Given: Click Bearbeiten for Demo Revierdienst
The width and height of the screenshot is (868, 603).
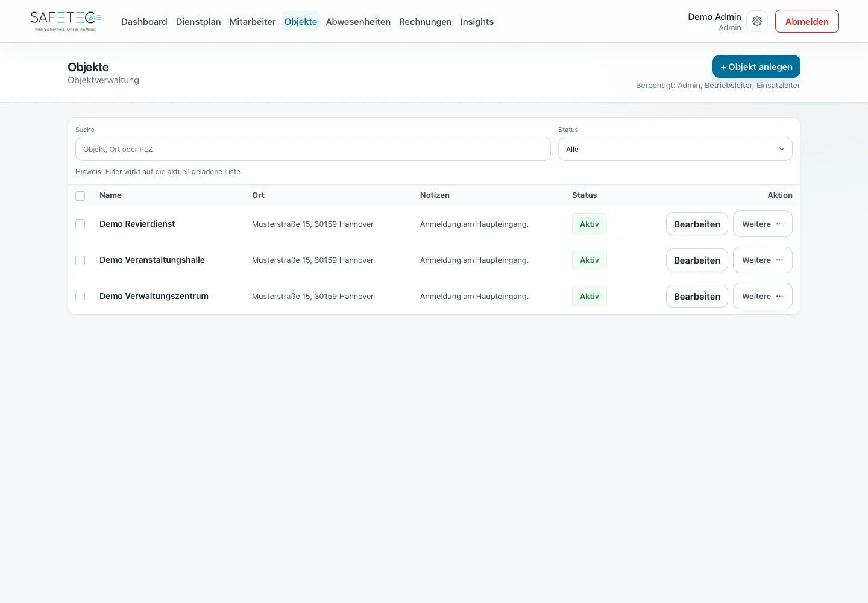Looking at the screenshot, I should click(x=697, y=224).
